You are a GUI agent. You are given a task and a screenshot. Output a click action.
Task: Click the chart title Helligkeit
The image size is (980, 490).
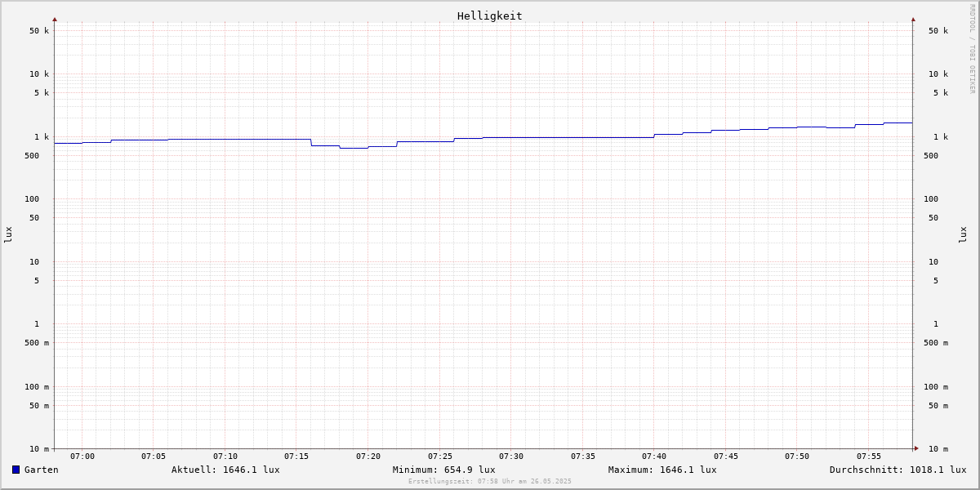[x=490, y=16]
